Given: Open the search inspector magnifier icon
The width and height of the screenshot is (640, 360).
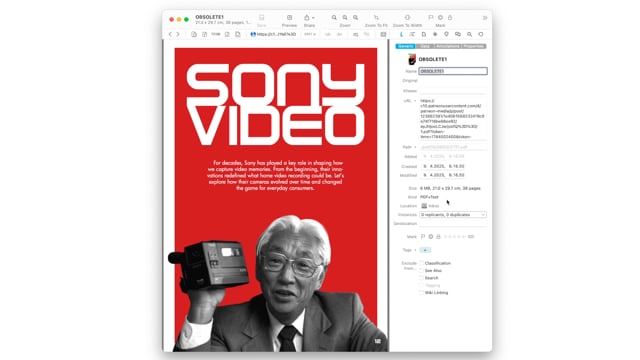Looking at the screenshot, I should [x=469, y=35].
